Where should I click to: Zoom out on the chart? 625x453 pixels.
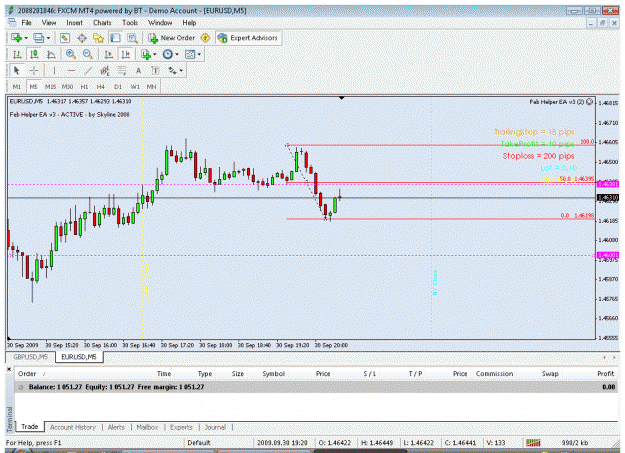[x=88, y=54]
